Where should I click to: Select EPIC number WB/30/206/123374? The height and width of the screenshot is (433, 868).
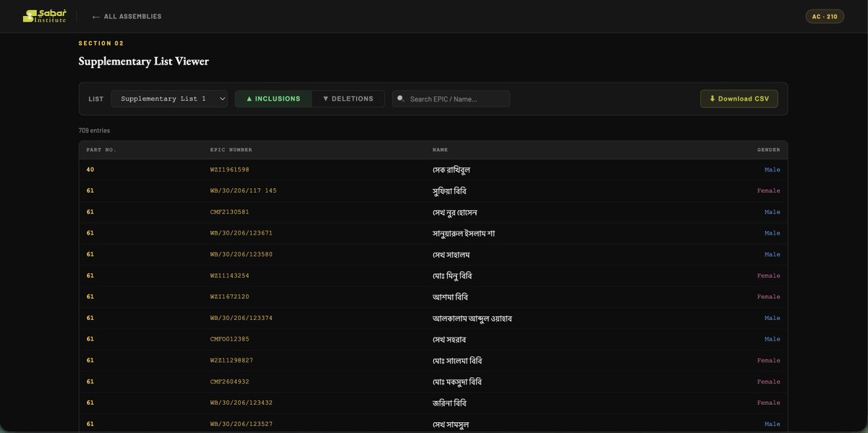[x=241, y=318]
